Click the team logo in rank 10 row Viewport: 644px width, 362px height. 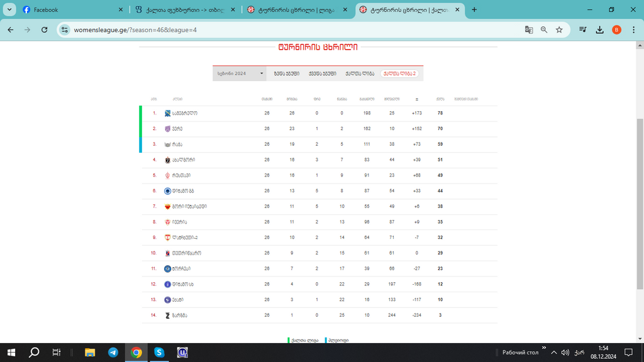point(167,253)
